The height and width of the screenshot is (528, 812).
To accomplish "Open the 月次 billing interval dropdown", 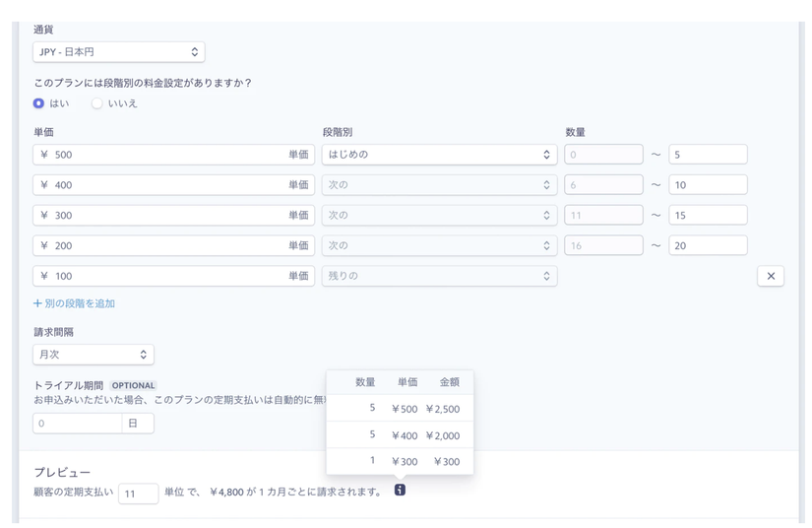I will pos(94,355).
